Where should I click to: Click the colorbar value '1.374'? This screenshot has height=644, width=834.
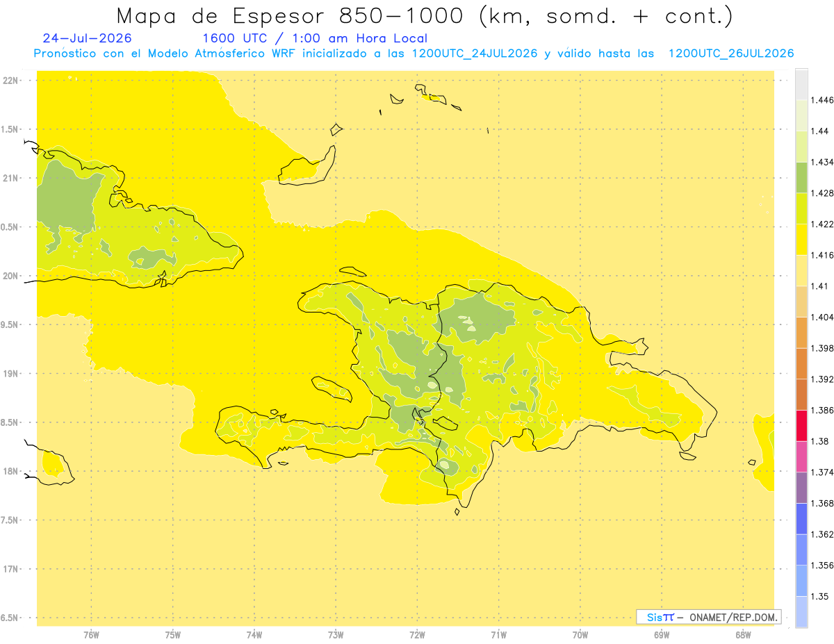(x=821, y=472)
